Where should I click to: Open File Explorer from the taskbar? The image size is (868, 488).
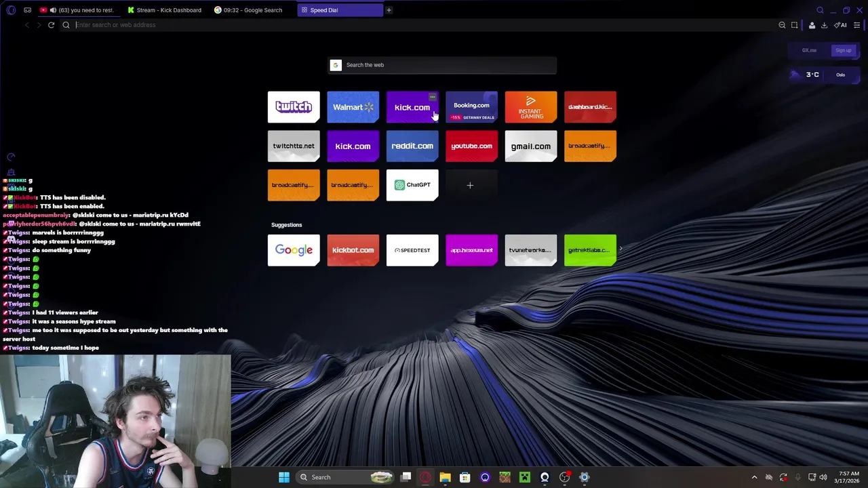(x=445, y=477)
